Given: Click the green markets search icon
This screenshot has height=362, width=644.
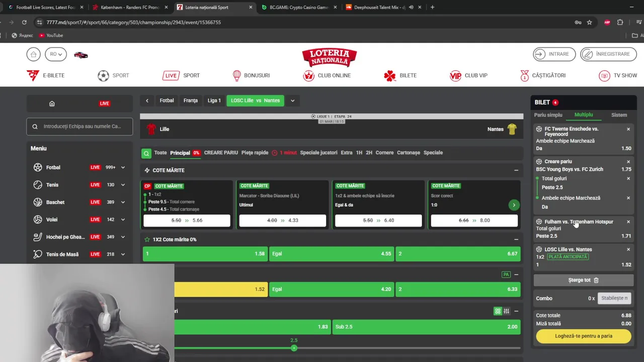Looking at the screenshot, I should (146, 153).
